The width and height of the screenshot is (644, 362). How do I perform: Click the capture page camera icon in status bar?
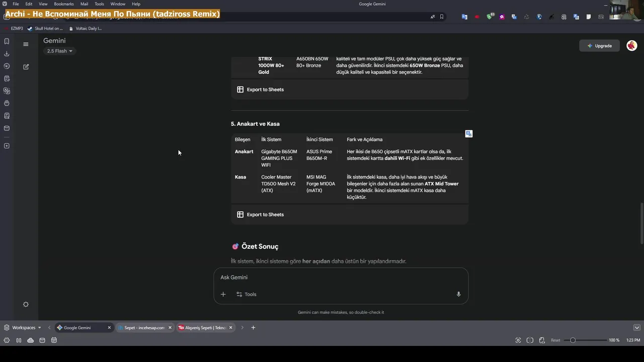click(518, 340)
